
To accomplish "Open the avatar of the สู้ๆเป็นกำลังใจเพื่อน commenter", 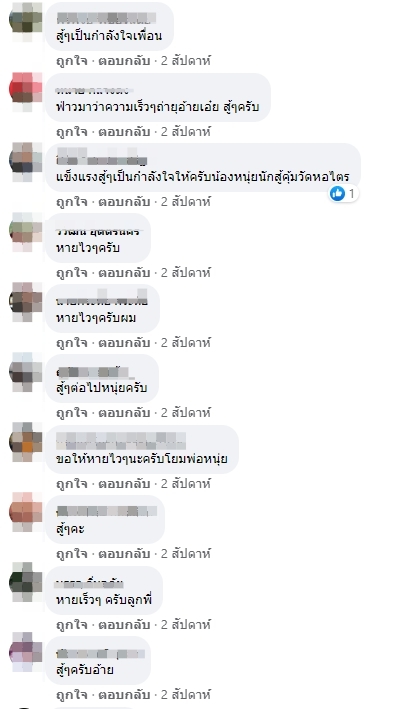I will tap(26, 19).
